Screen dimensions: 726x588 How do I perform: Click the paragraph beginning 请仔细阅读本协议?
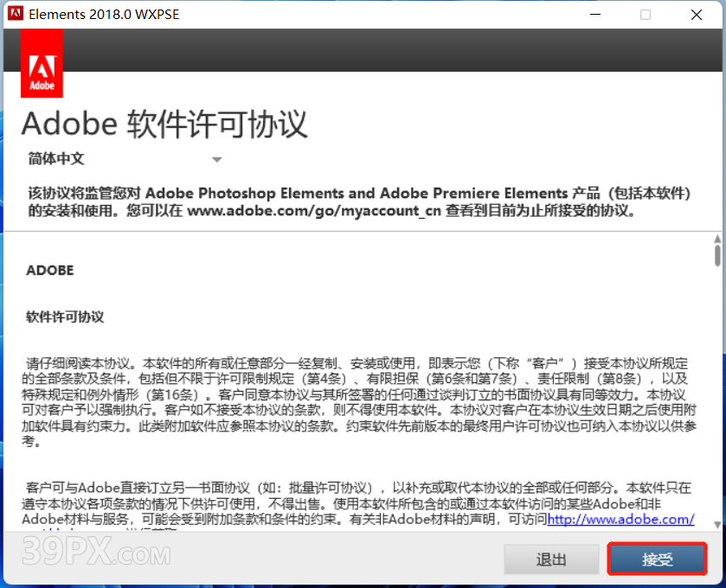pos(359,402)
